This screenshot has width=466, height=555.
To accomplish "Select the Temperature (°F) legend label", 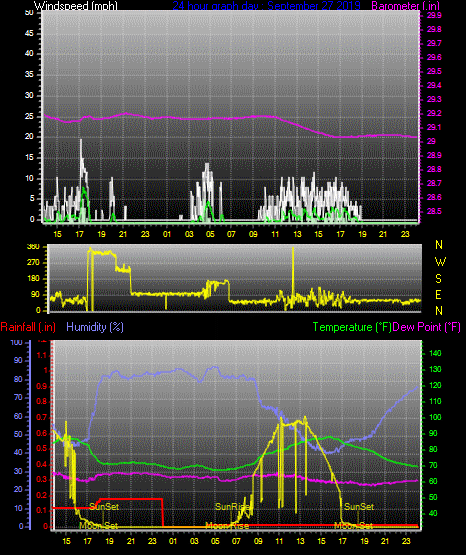I will point(352,327).
